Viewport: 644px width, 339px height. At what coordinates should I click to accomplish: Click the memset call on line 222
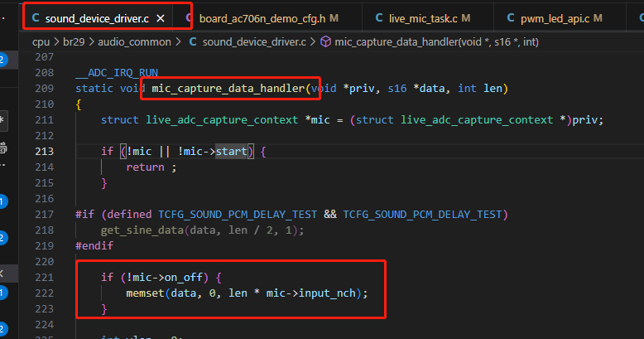point(145,293)
